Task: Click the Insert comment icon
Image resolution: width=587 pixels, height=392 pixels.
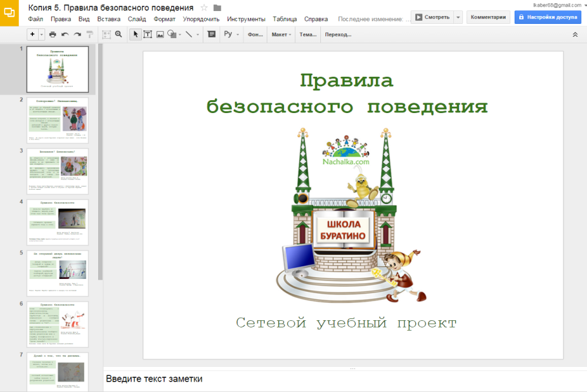Action: pyautogui.click(x=211, y=34)
